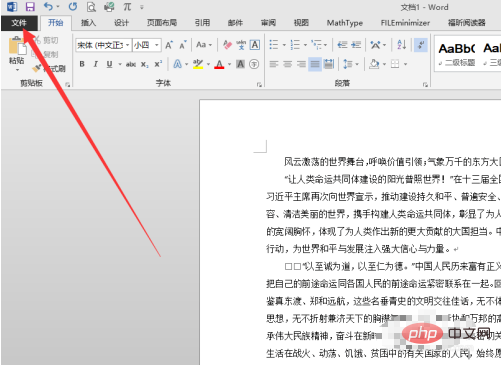Toggle show/hide paragraph marks
The image size is (501, 366).
[421, 45]
